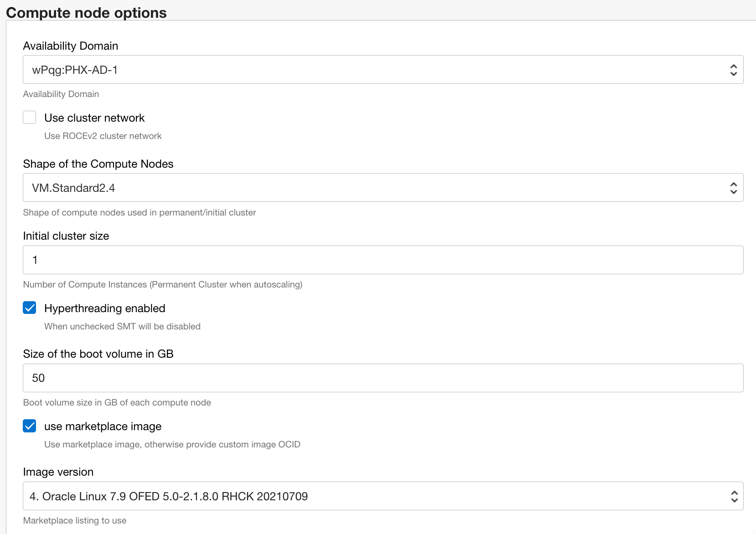Screen dimensions: 756x534
Task: Open the Image version dropdown
Action: pos(383,496)
